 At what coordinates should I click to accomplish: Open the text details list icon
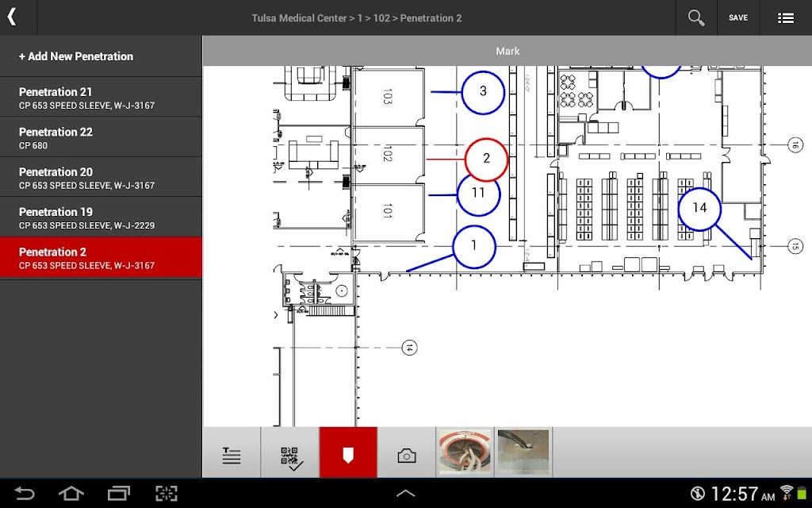point(232,455)
